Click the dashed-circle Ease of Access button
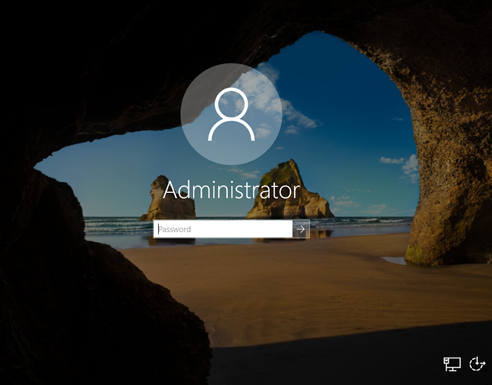492x385 pixels. click(477, 364)
